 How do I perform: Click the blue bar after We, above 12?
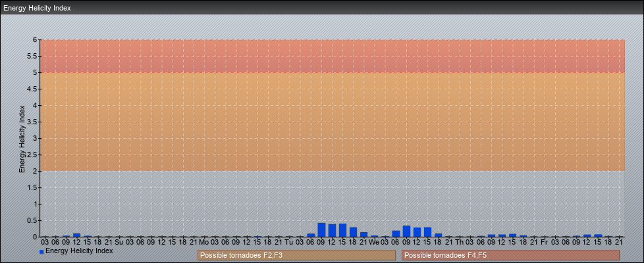[417, 232]
